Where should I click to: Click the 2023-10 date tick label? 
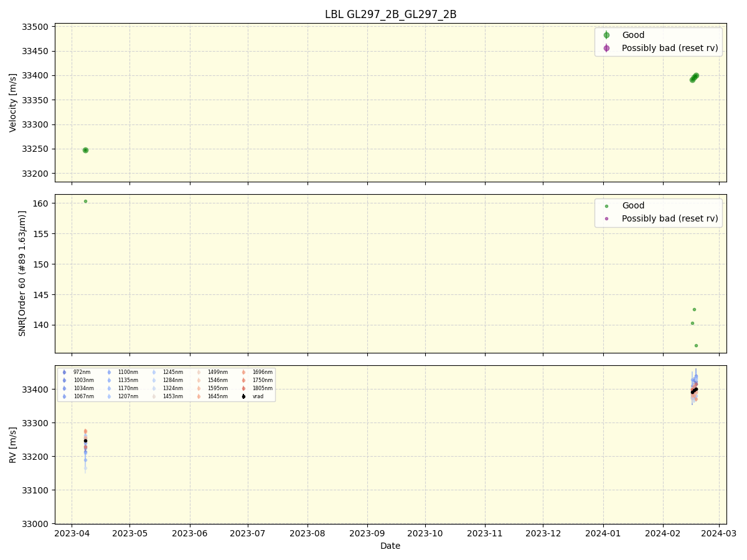click(426, 533)
